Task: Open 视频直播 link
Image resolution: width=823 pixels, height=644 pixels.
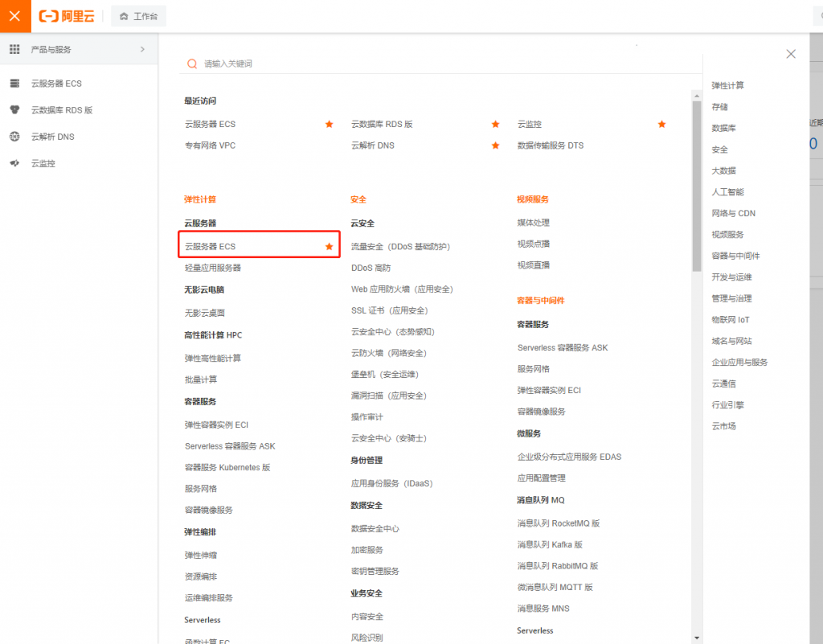Action: click(534, 265)
